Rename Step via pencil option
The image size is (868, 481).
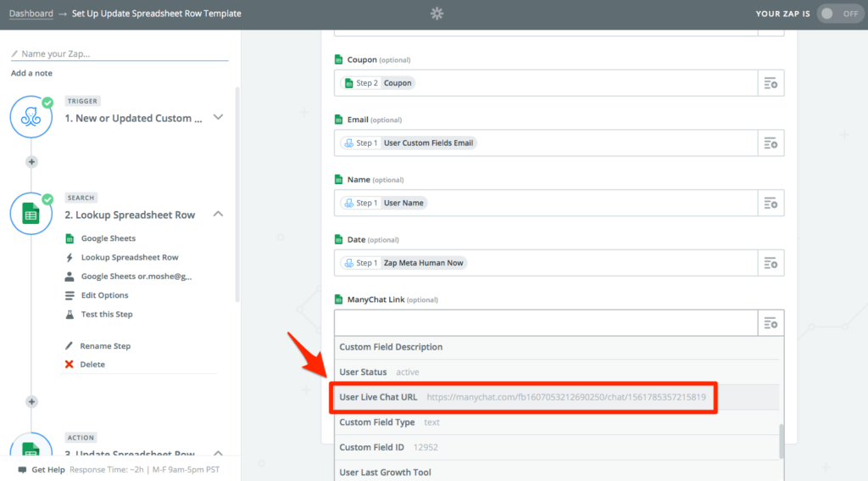[x=105, y=346]
